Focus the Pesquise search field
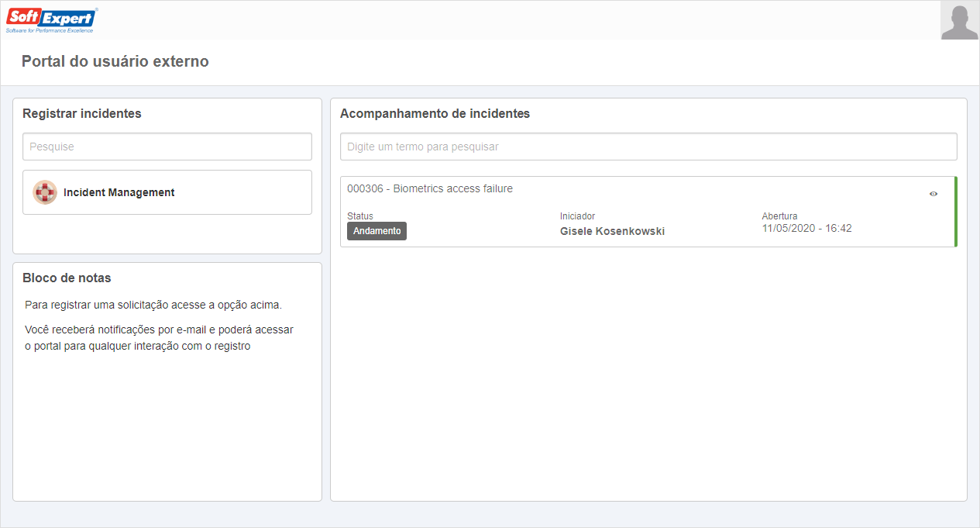The image size is (980, 528). (167, 147)
